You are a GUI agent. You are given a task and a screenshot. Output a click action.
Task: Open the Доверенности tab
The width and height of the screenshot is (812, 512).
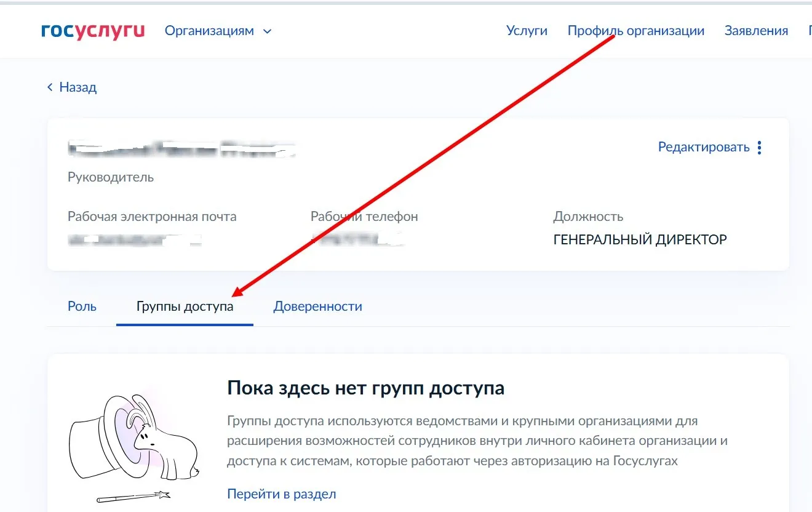click(317, 306)
